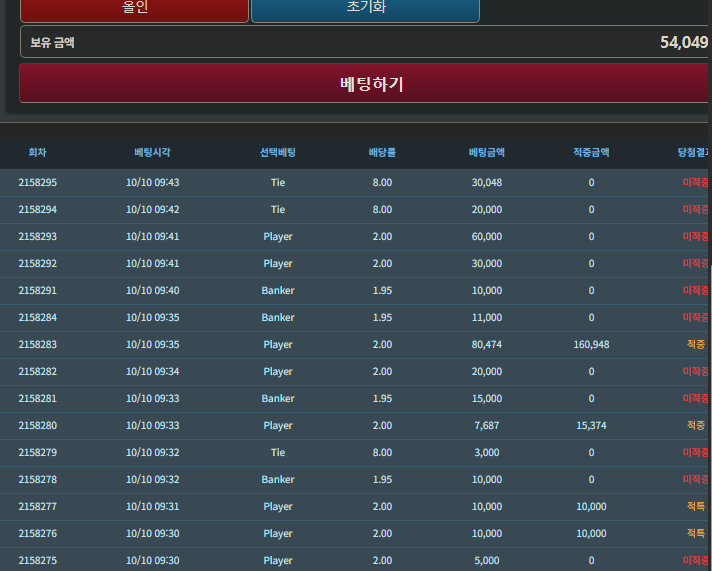The width and height of the screenshot is (712, 571).
Task: Select round number 2158291
Action: 38,291
